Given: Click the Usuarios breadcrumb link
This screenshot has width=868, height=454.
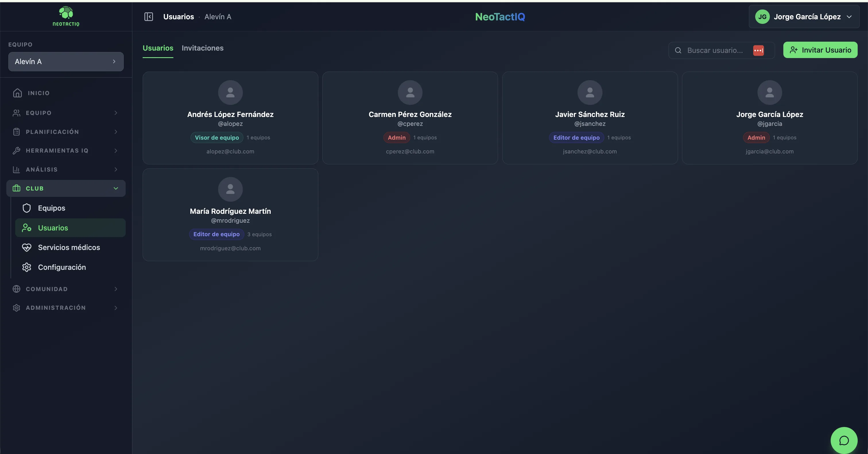Looking at the screenshot, I should 179,17.
